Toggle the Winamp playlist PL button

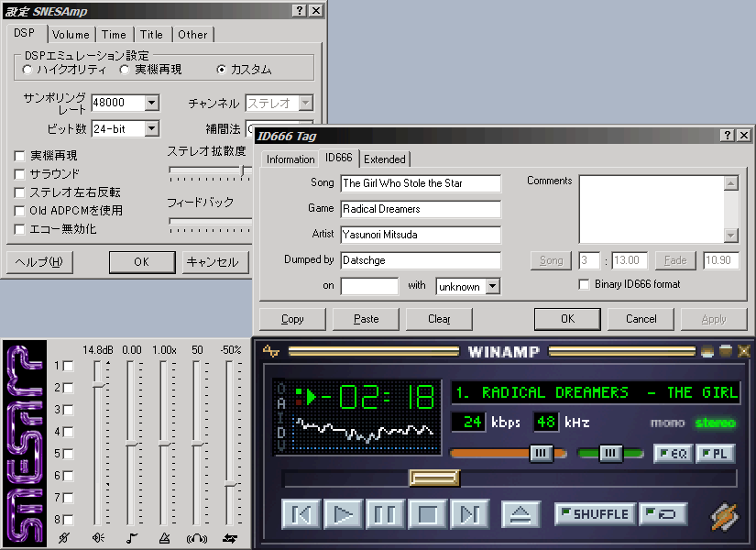[x=716, y=454]
